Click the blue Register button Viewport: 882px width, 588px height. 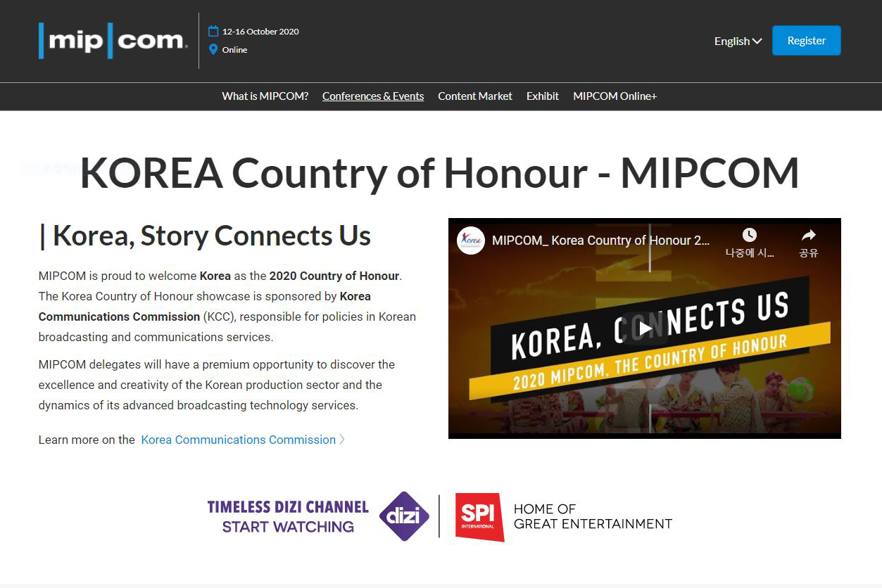(x=807, y=41)
